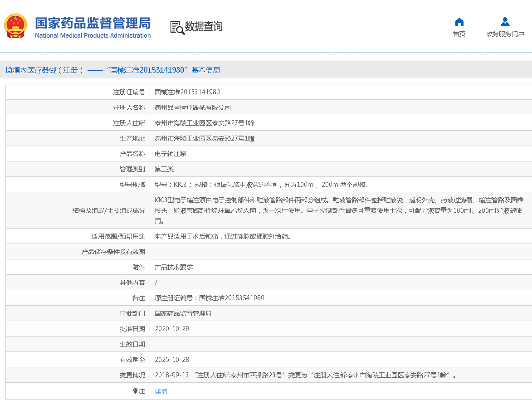The height and width of the screenshot is (400, 532).
Task: Click the 政务服务门户 person icon
Action: click(505, 22)
